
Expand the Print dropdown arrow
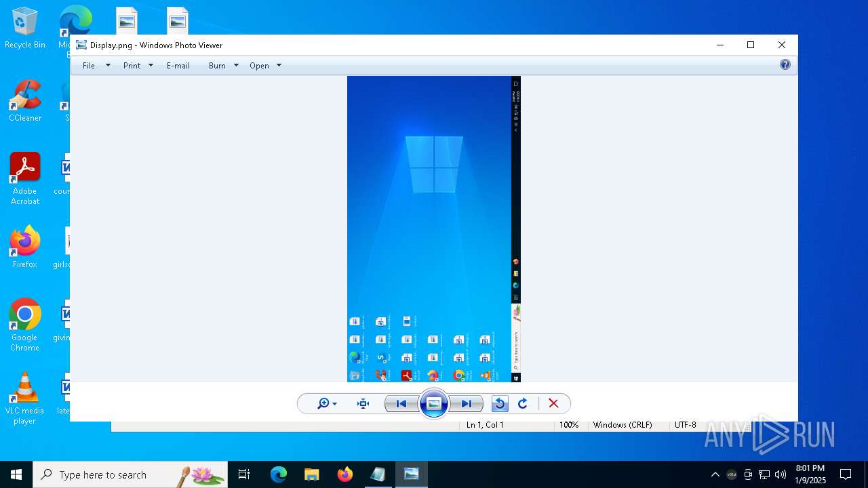click(x=151, y=66)
